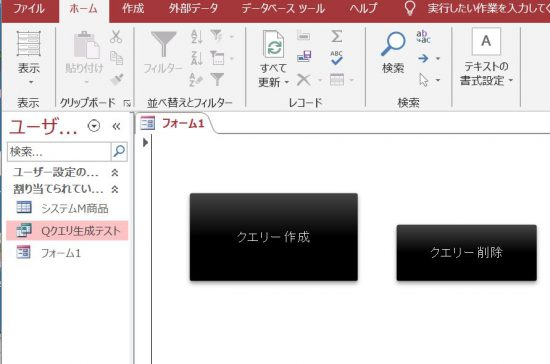550x364 pixels.
Task: Expand the 表示 view dropdown arrow
Action: tap(31, 82)
